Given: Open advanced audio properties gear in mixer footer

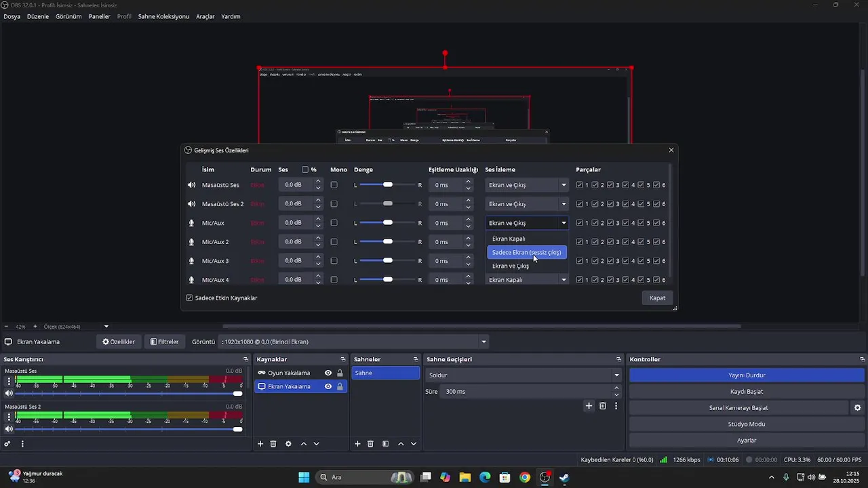Looking at the screenshot, I should click(x=7, y=444).
